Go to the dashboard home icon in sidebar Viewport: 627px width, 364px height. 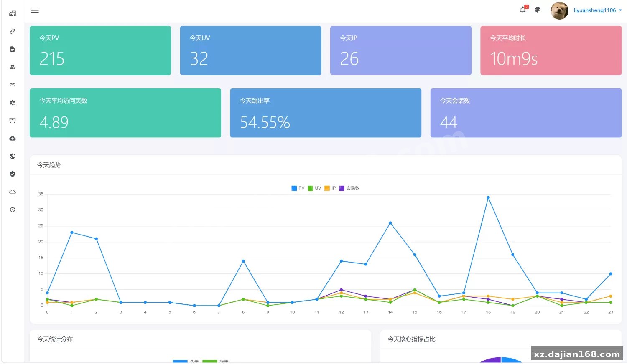pos(13,13)
